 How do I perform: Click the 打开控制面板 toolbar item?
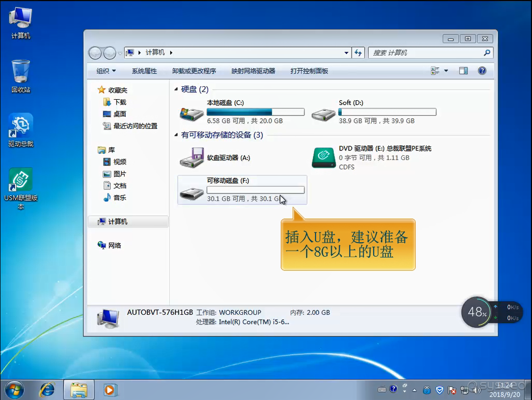click(309, 71)
